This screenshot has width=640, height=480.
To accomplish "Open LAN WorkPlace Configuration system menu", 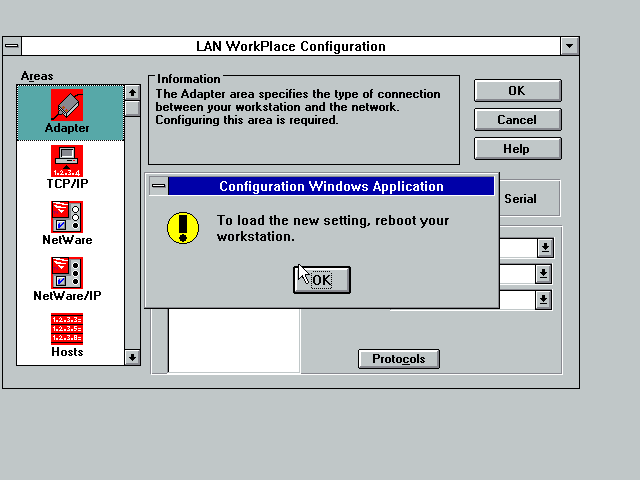I will (12, 46).
